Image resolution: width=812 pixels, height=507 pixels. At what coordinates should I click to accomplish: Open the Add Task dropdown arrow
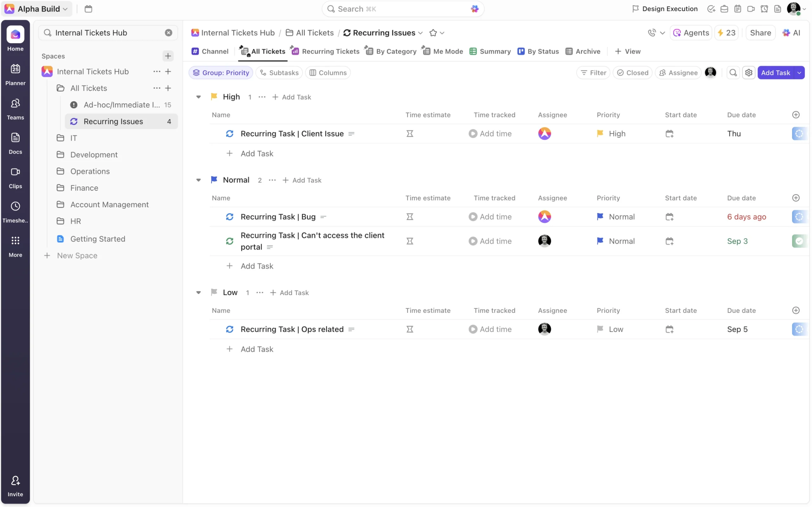(x=799, y=73)
